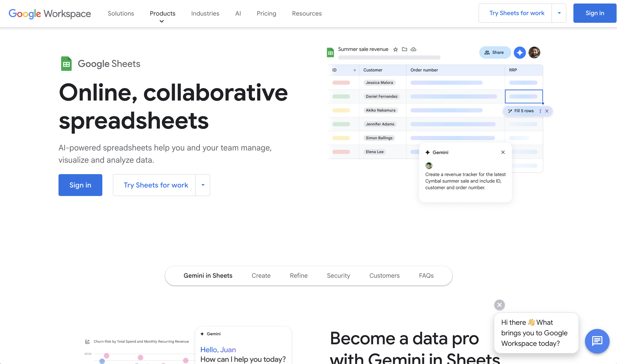Click the star icon beside Summer sale revenue
617x364 pixels.
tap(395, 49)
